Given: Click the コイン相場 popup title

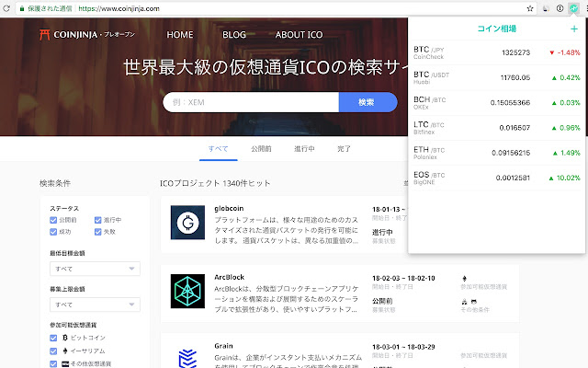Looking at the screenshot, I should tap(496, 29).
